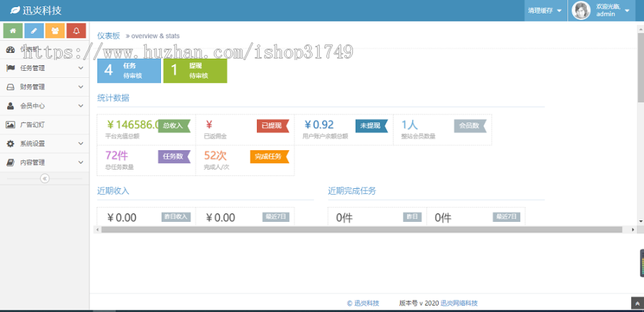The height and width of the screenshot is (312, 644).
Task: Click the blue pencil edit shortcut icon
Action: pyautogui.click(x=34, y=31)
